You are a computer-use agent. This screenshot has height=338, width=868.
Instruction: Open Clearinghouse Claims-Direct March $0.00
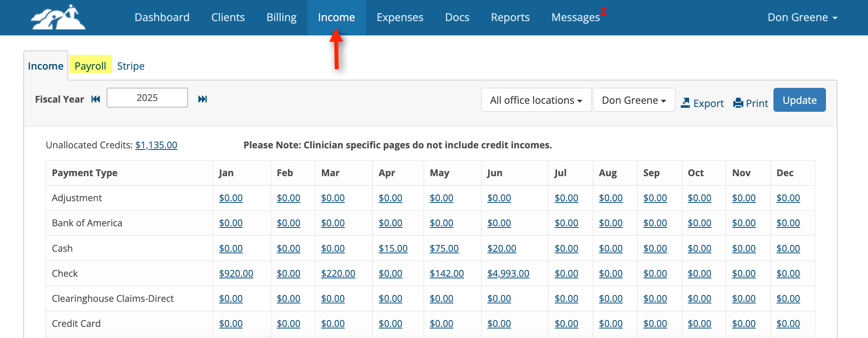tap(333, 299)
